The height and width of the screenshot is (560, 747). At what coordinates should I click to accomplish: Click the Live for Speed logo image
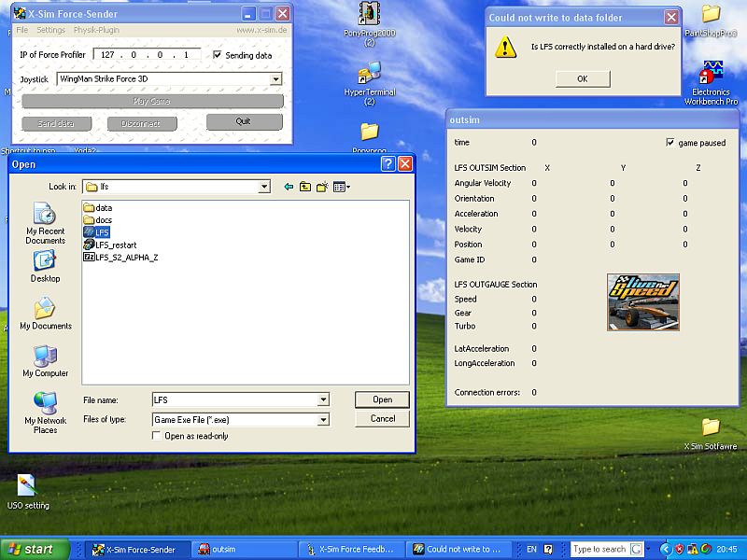643,301
